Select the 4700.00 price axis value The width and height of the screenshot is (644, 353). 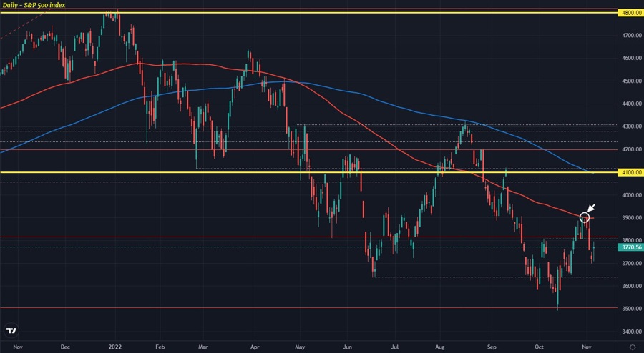click(632, 36)
